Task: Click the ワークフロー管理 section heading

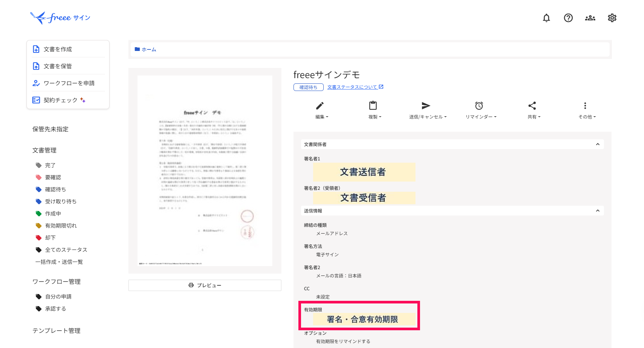Action: [x=56, y=282]
